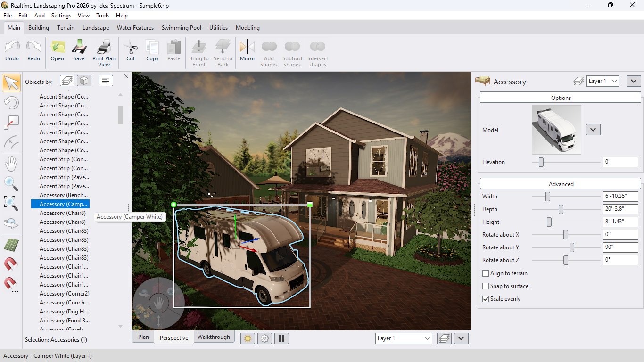Toggle the Align to terrain checkbox
Screen dimensions: 644x362
(485, 273)
